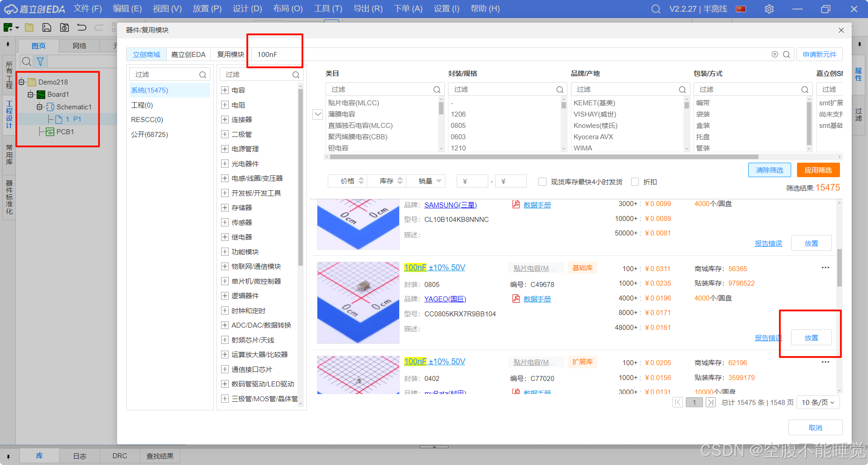Select 公开(68725) library
Viewport: 868px width, 465px height.
pos(150,134)
